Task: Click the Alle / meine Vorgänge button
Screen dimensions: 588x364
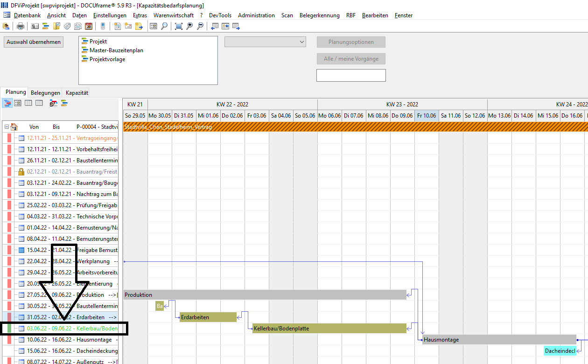Action: click(351, 59)
